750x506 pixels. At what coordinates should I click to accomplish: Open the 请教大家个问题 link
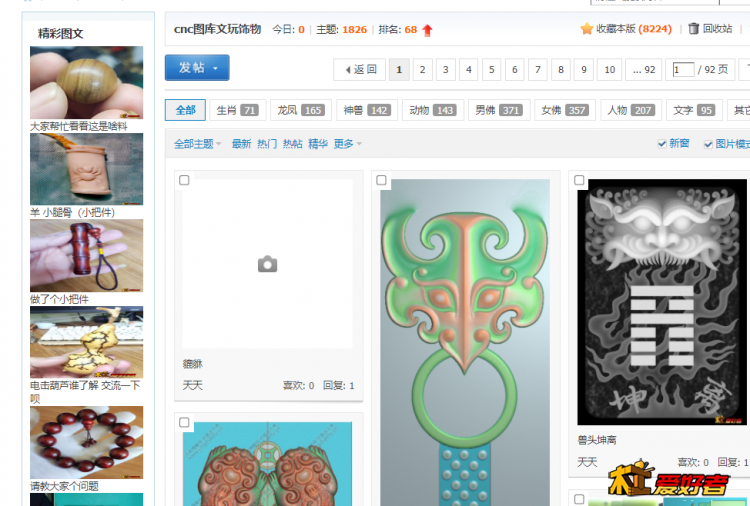[65, 486]
